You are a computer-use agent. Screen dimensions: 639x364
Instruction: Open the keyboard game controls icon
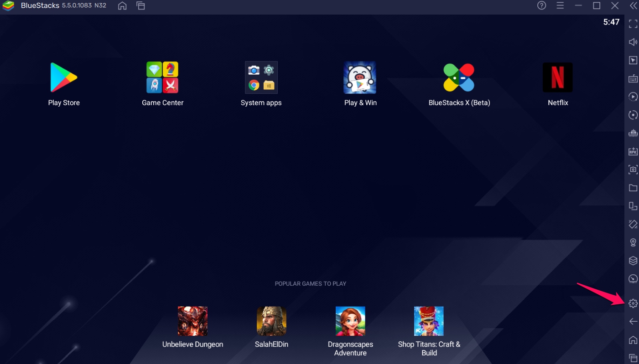coord(633,78)
